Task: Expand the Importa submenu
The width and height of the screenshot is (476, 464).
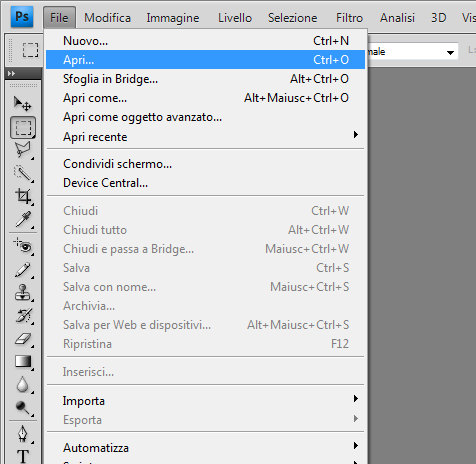Action: click(205, 401)
